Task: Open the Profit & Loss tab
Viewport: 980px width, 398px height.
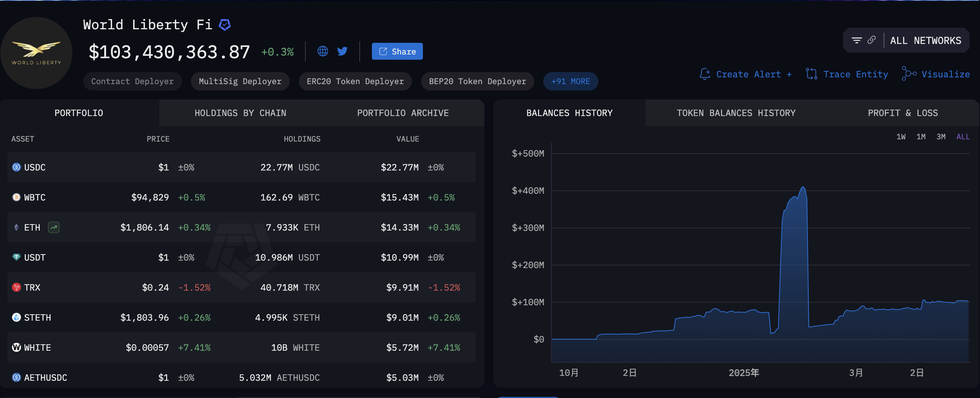Action: coord(902,113)
